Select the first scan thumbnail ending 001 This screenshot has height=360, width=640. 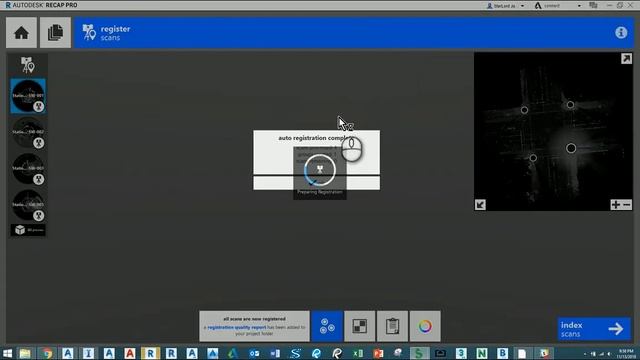[28, 96]
